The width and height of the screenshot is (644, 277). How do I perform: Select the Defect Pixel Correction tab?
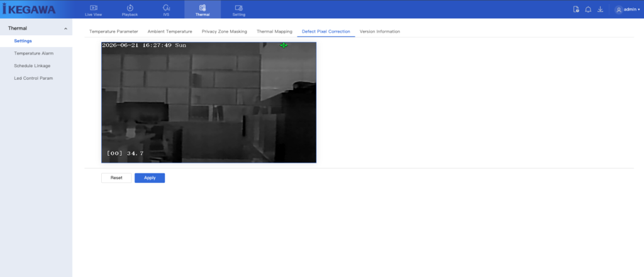click(326, 31)
